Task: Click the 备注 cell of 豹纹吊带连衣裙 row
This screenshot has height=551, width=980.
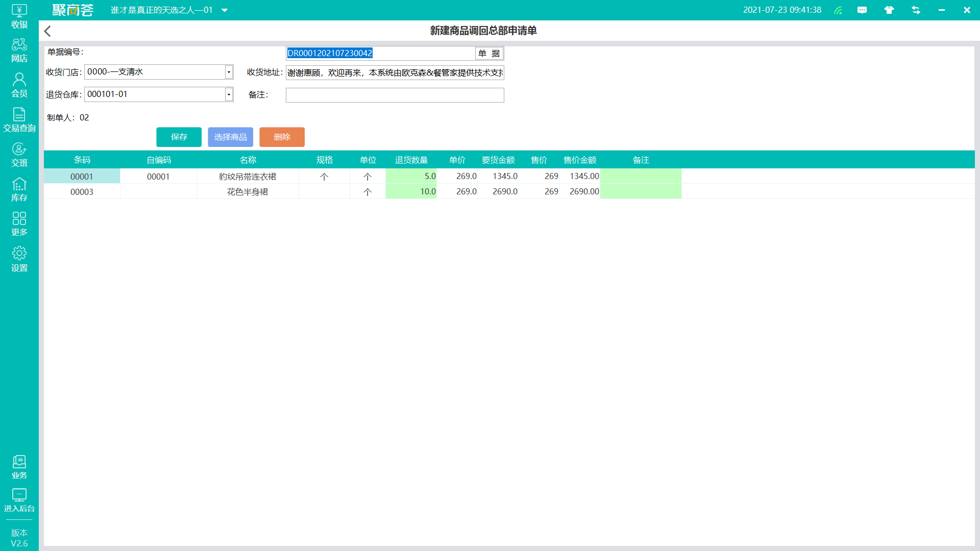Action: click(641, 176)
